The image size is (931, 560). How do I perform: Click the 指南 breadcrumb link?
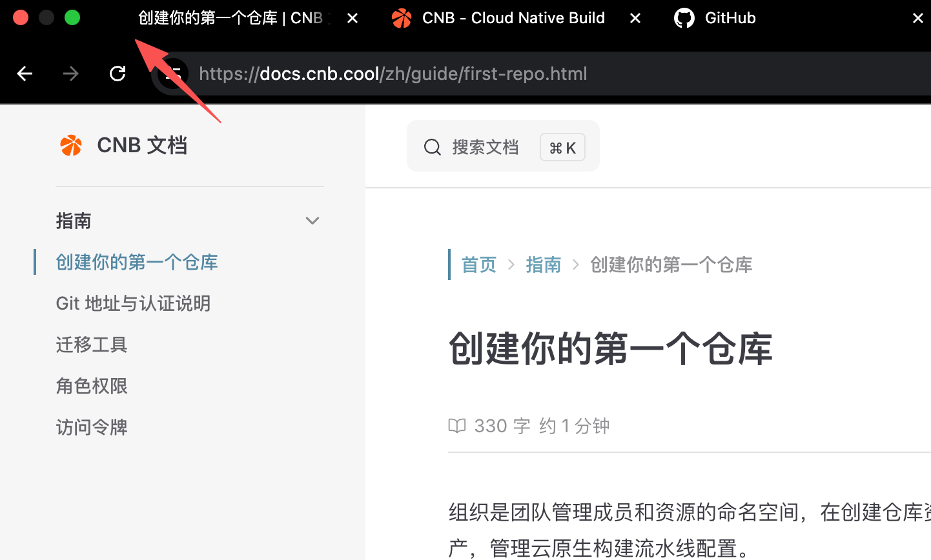pos(544,265)
